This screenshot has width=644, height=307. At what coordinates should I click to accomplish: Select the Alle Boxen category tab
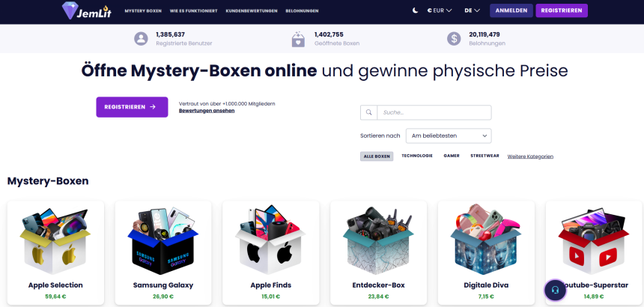pos(377,156)
